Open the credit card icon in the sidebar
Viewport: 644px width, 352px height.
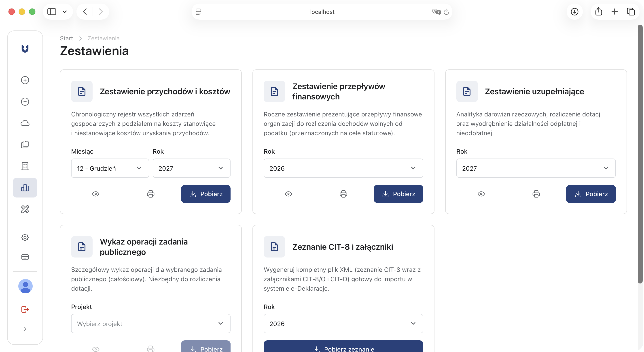(x=25, y=257)
